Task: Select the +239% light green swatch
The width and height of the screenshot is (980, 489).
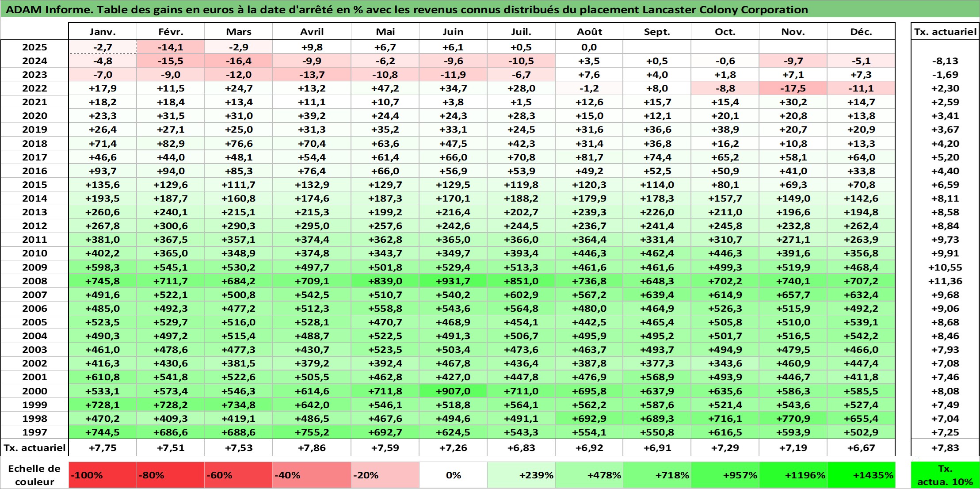Action: (x=521, y=475)
